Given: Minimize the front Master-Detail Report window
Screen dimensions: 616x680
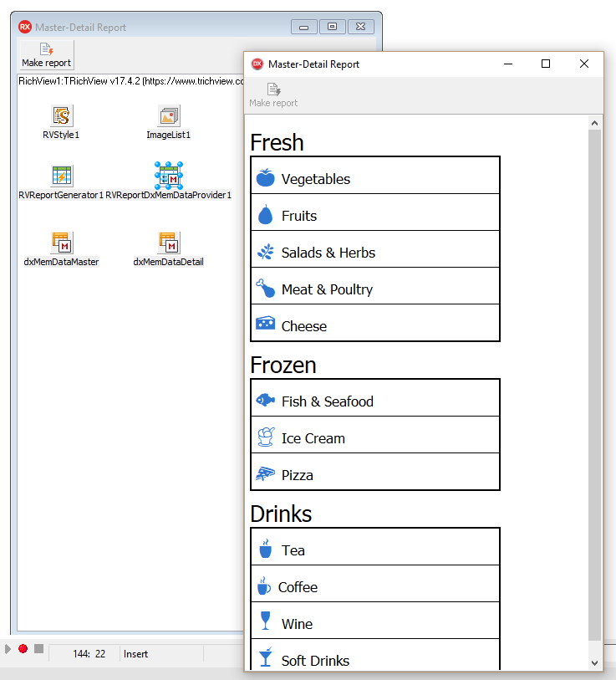Looking at the screenshot, I should point(508,64).
